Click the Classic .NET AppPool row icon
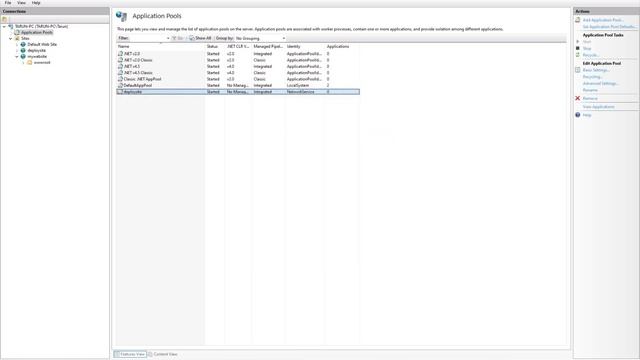This screenshot has width=640, height=360. pyautogui.click(x=120, y=79)
